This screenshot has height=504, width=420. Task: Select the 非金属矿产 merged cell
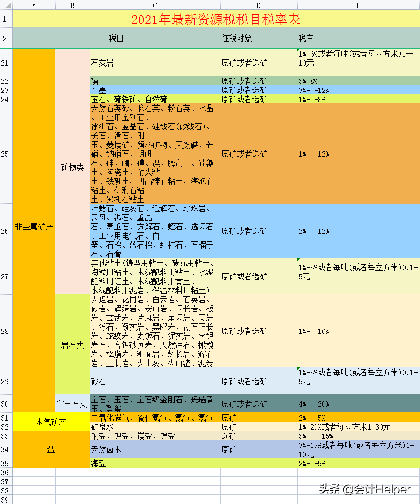[x=34, y=225]
